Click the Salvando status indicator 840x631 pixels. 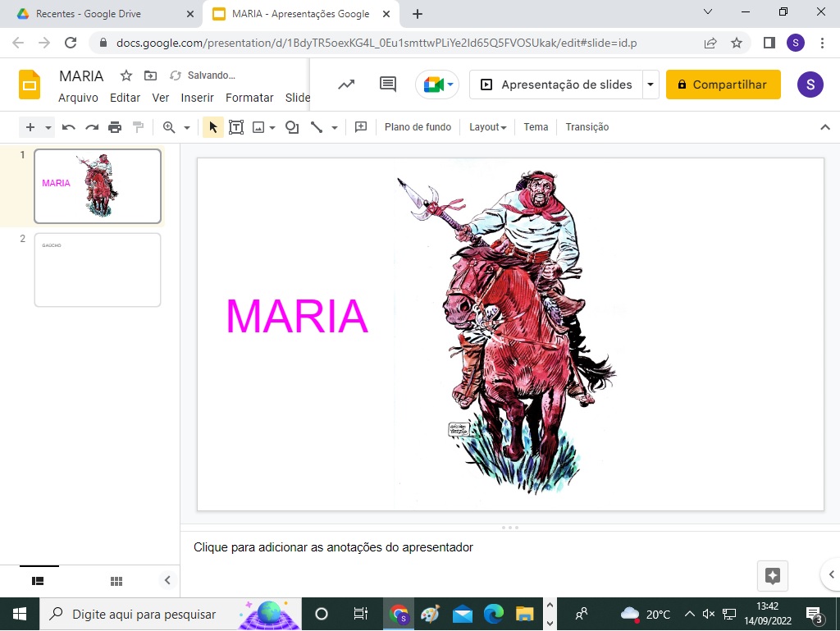pyautogui.click(x=203, y=75)
